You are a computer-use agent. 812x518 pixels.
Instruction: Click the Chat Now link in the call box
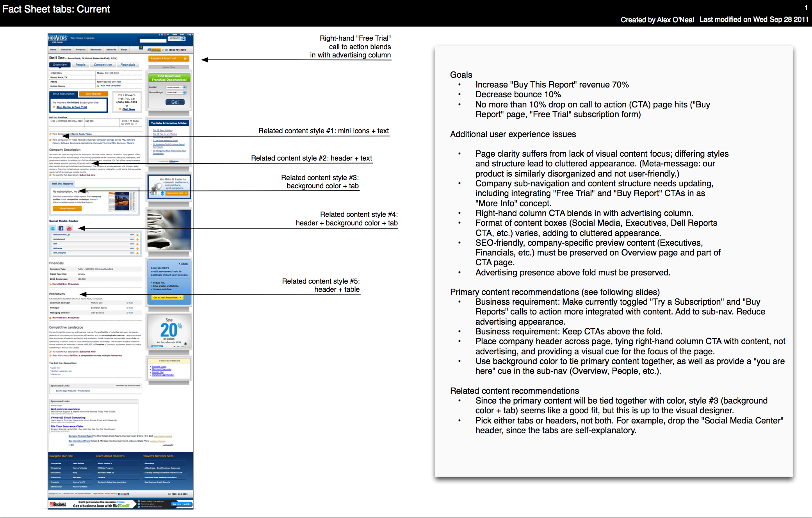(x=129, y=109)
